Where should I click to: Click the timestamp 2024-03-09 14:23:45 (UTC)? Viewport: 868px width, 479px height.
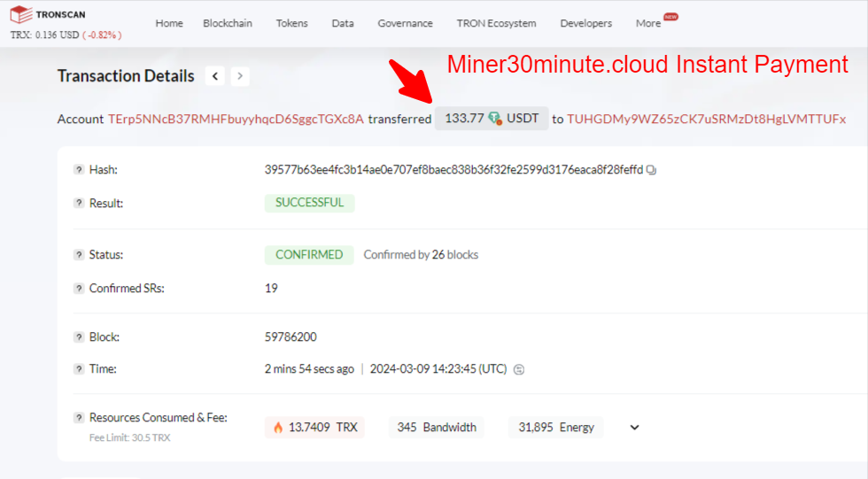pos(438,369)
